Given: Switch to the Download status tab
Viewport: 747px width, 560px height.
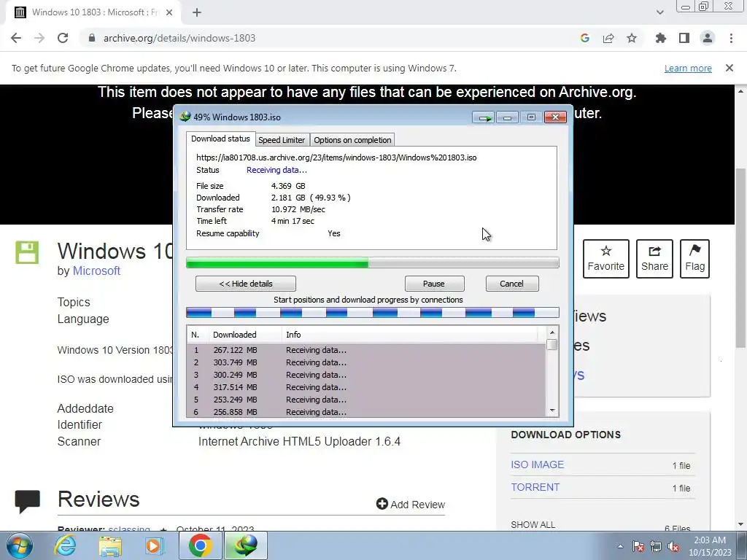Looking at the screenshot, I should 220,139.
